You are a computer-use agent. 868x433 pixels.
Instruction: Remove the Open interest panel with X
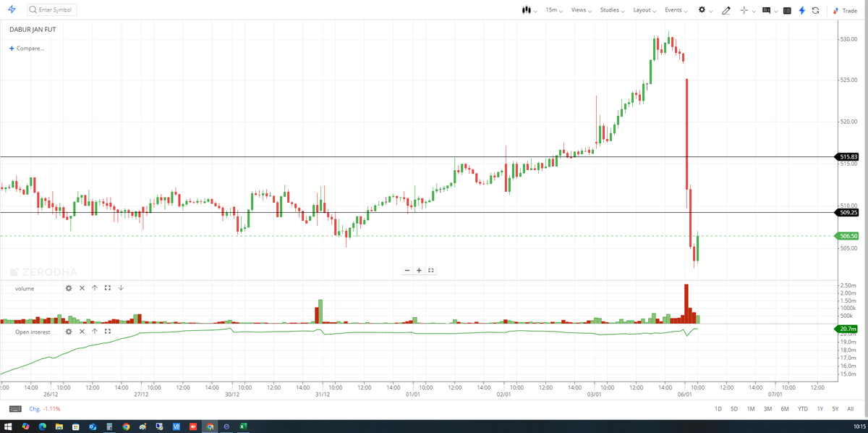[82, 332]
